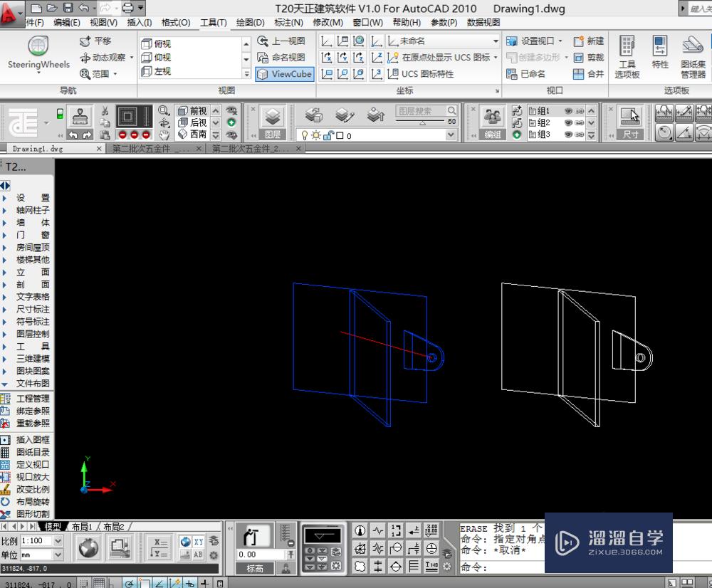This screenshot has width=712, height=588.
Task: Open the 绘图(D) menu
Action: pyautogui.click(x=250, y=22)
